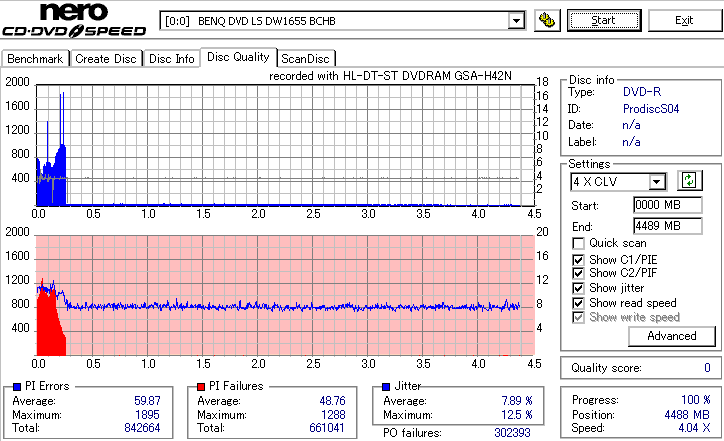Image resolution: width=724 pixels, height=441 pixels.
Task: Click the disc type value DVD-R
Action: 642,92
